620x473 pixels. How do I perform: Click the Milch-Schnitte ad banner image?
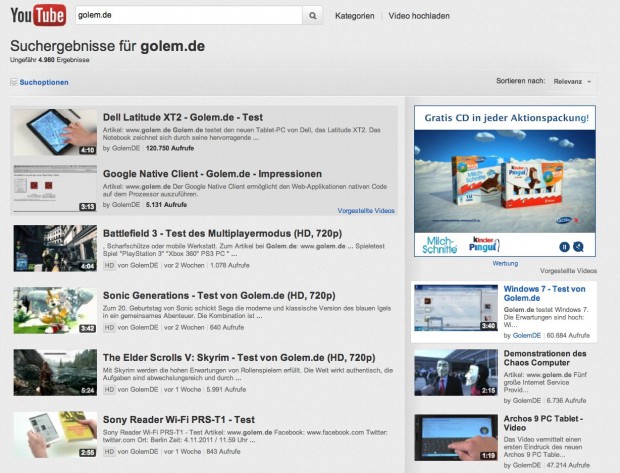pyautogui.click(x=505, y=181)
